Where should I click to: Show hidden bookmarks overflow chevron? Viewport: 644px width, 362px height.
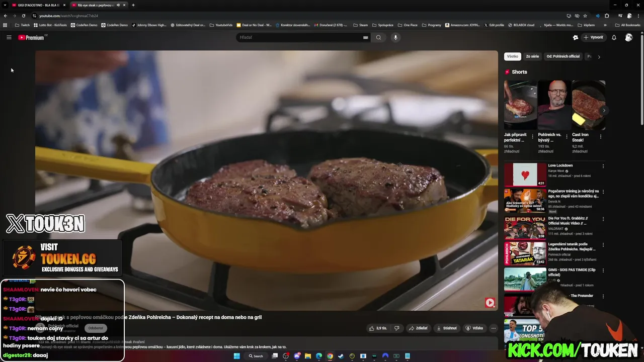(605, 25)
